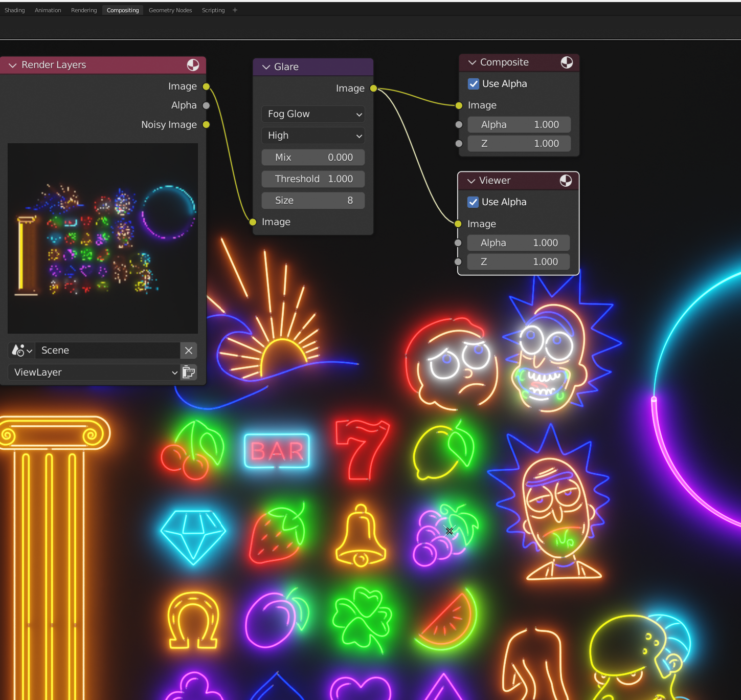Screen dimensions: 741x700
Task: Click the Viewer node Alpha input socket
Action: click(x=458, y=243)
